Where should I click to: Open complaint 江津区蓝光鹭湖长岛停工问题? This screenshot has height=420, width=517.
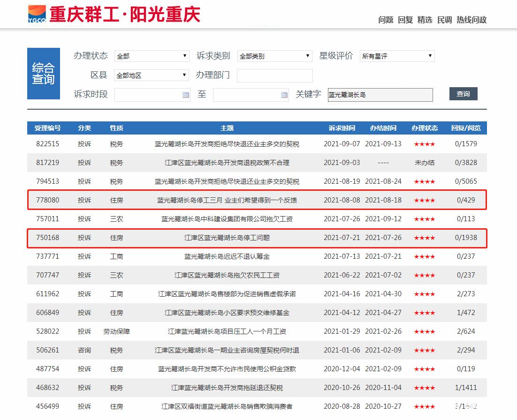click(x=227, y=238)
